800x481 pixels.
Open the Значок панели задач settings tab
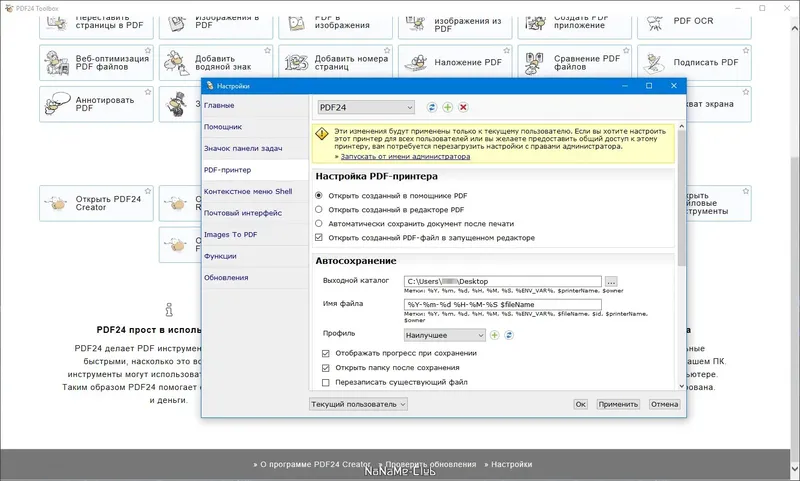[255, 148]
